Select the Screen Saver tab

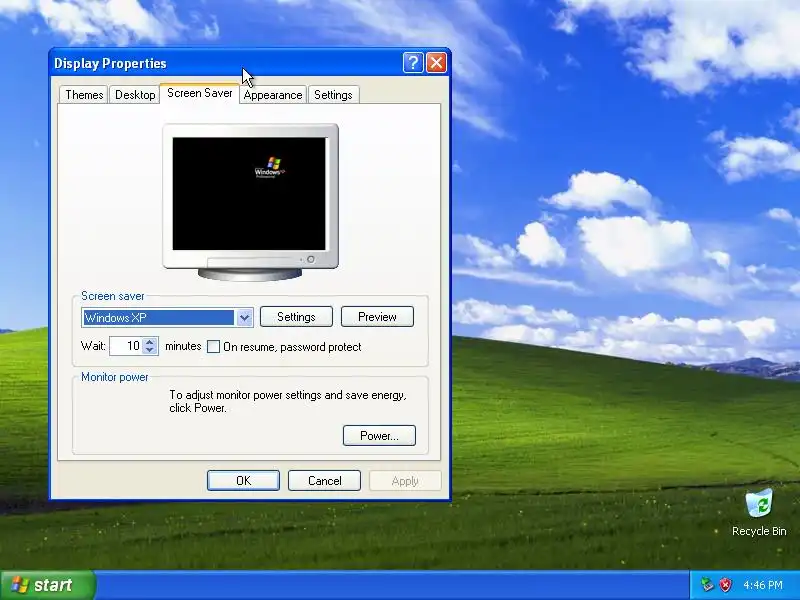pos(199,93)
